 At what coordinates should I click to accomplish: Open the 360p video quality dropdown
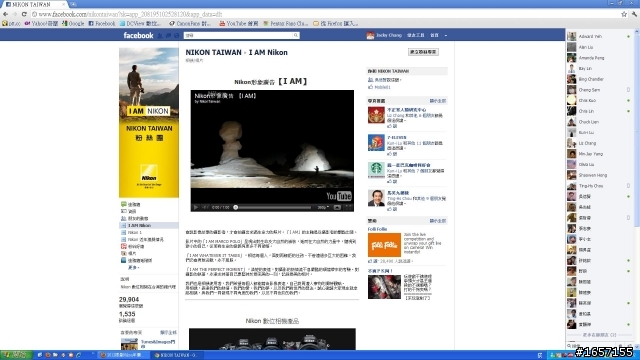point(323,207)
